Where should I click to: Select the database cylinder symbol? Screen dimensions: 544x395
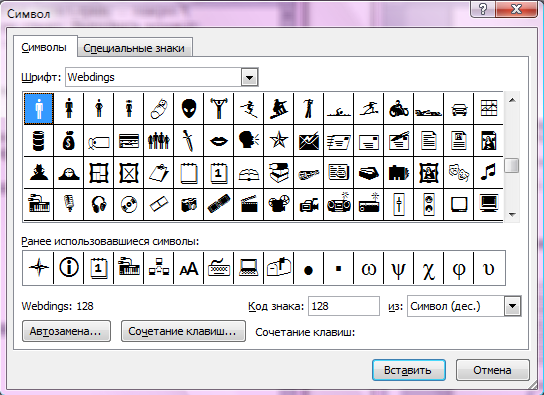[x=39, y=141]
